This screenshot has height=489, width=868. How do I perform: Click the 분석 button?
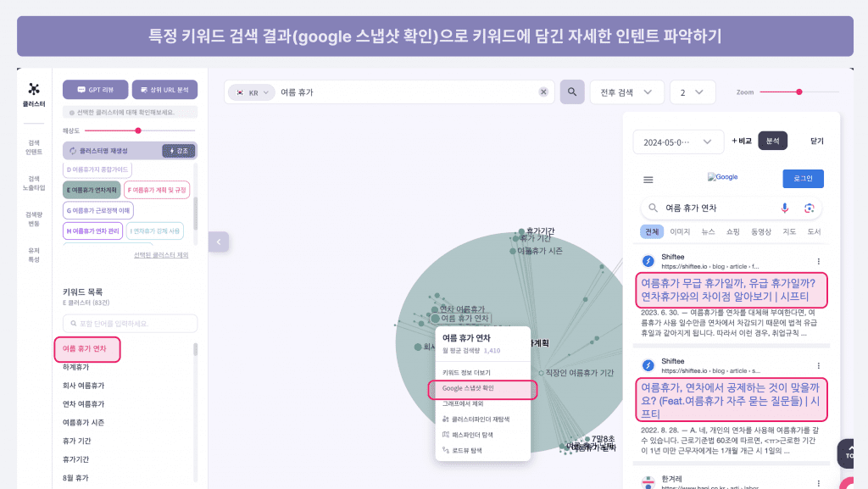[x=773, y=141]
